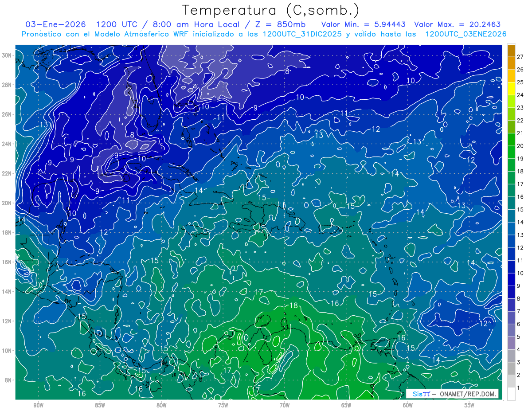Click color scale label "6"
This screenshot has height=411, width=532.
coord(518,324)
